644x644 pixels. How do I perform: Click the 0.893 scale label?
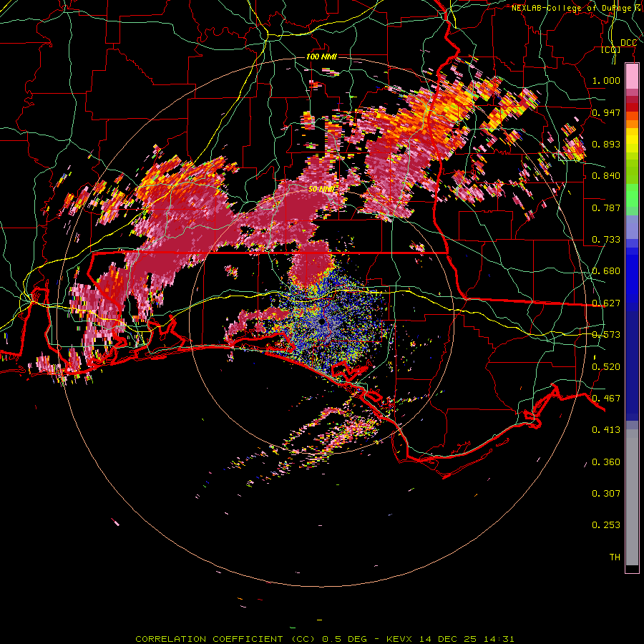[x=606, y=144]
